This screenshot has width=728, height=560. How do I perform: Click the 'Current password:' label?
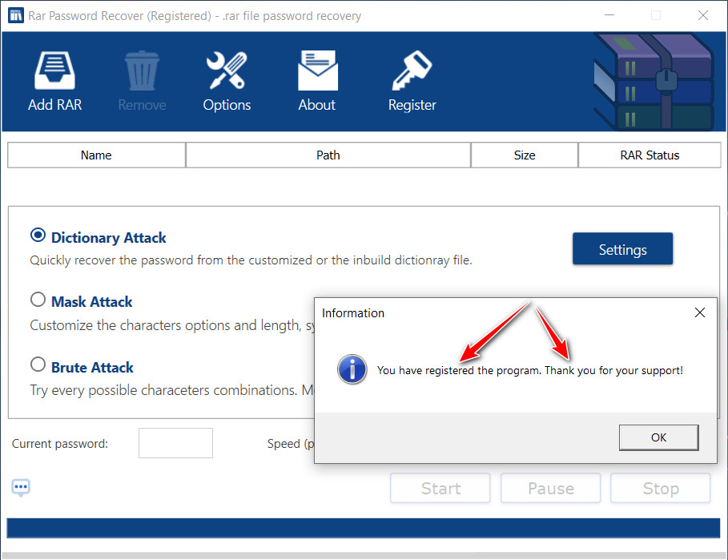tap(60, 444)
